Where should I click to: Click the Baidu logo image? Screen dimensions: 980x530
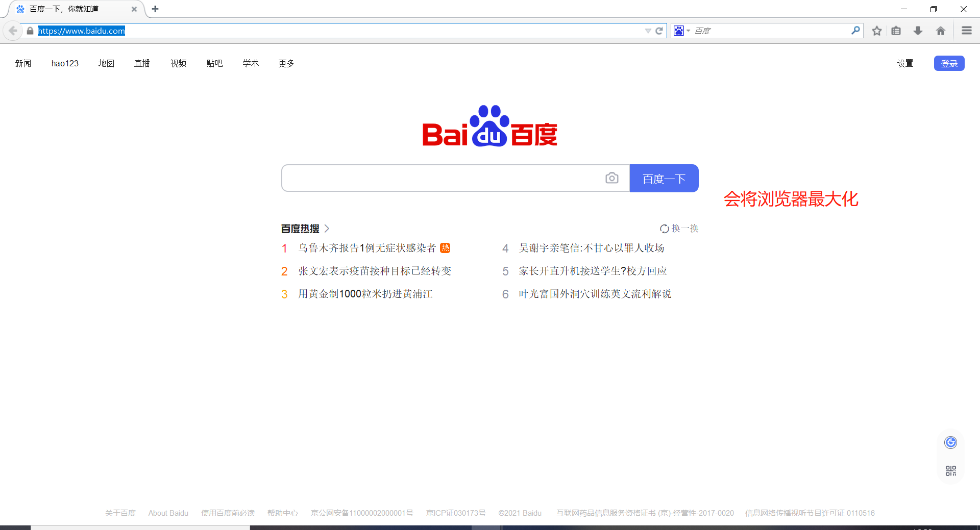click(489, 126)
